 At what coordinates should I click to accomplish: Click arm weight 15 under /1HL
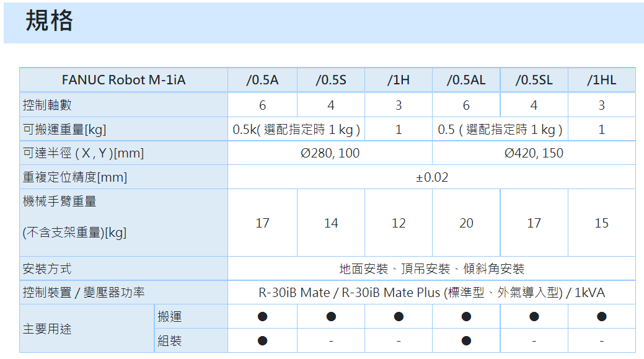click(602, 223)
